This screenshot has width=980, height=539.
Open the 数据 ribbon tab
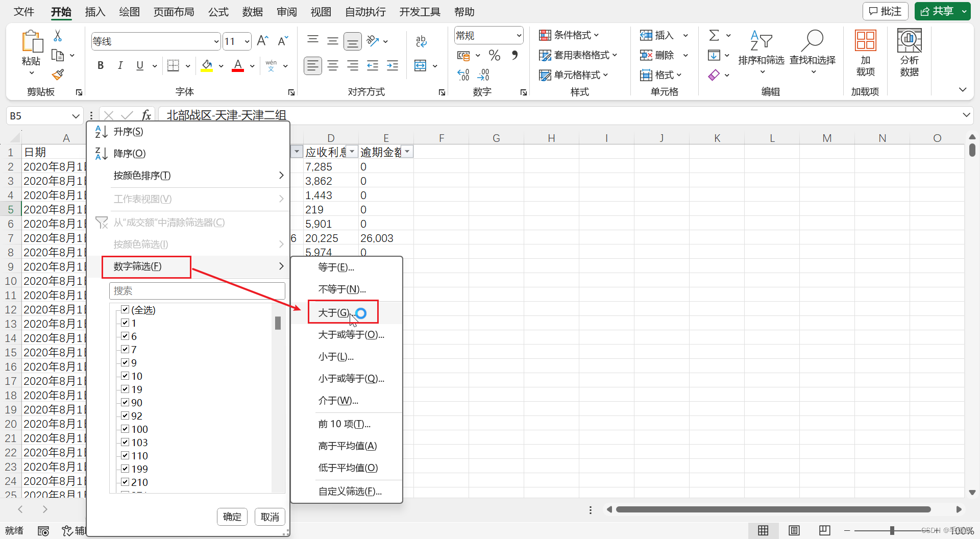(x=252, y=12)
